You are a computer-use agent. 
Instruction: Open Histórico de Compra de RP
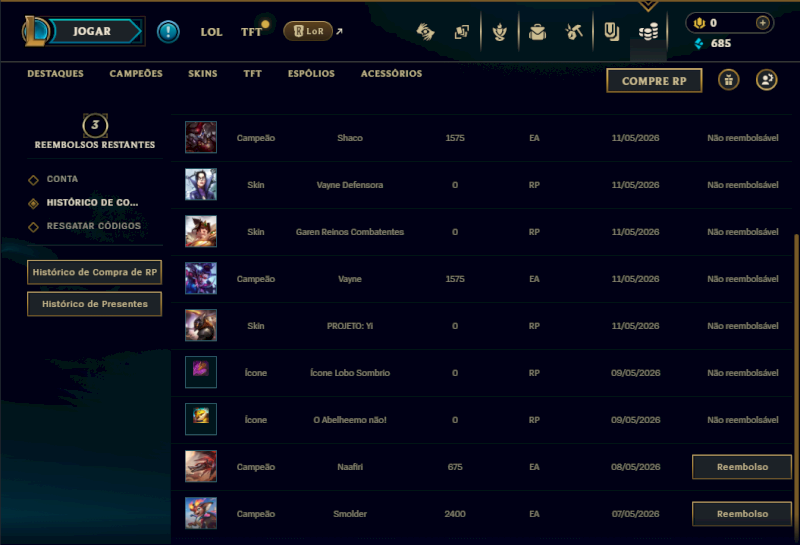coord(94,272)
